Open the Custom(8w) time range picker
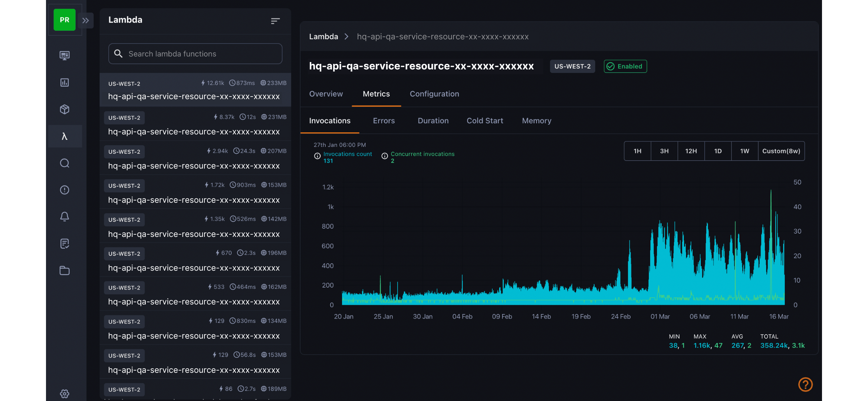The image size is (868, 401). coord(781,151)
